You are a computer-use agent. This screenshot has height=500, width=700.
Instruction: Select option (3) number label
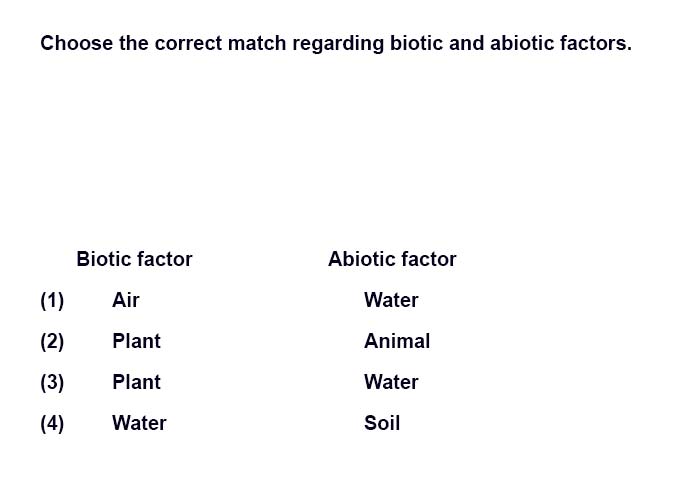click(x=52, y=383)
